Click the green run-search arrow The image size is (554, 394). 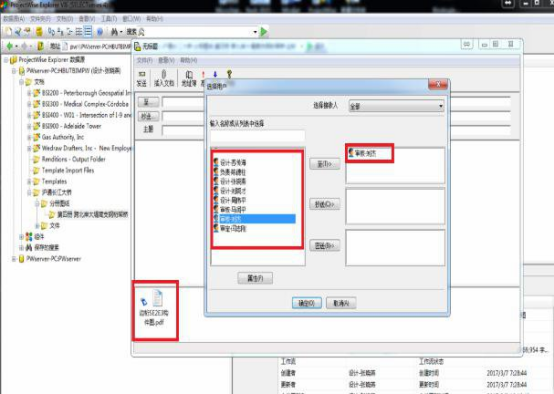[x=264, y=32]
